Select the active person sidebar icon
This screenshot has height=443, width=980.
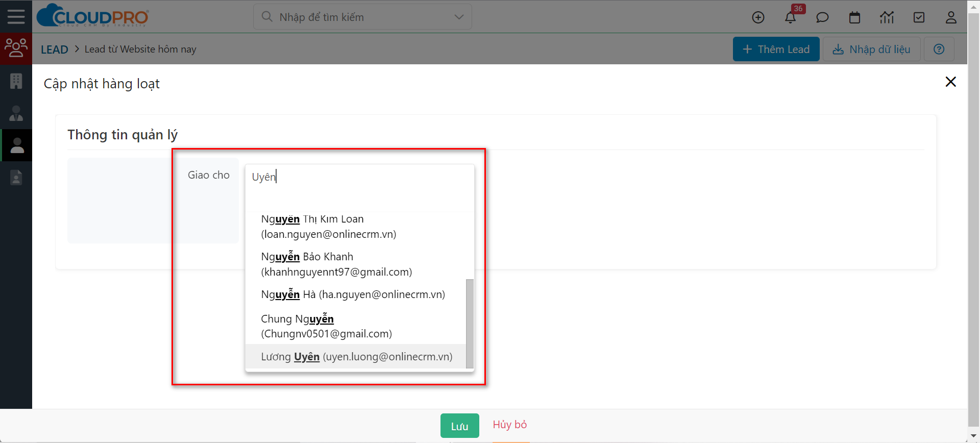point(17,145)
